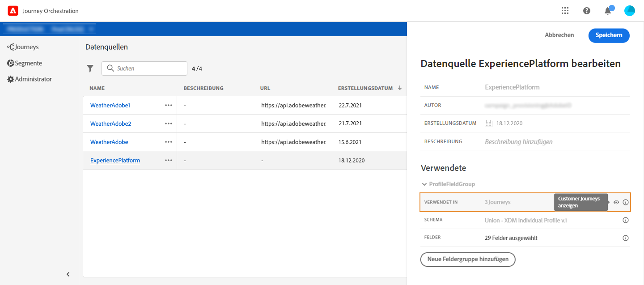
Task: Click date 22.7.2021
Action: tap(350, 105)
